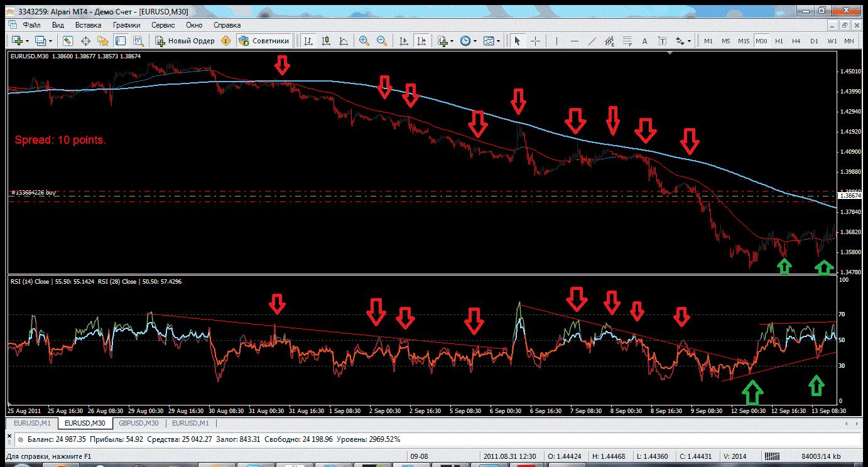The width and height of the screenshot is (868, 467).
Task: Select the text label tool (A)
Action: (x=644, y=41)
